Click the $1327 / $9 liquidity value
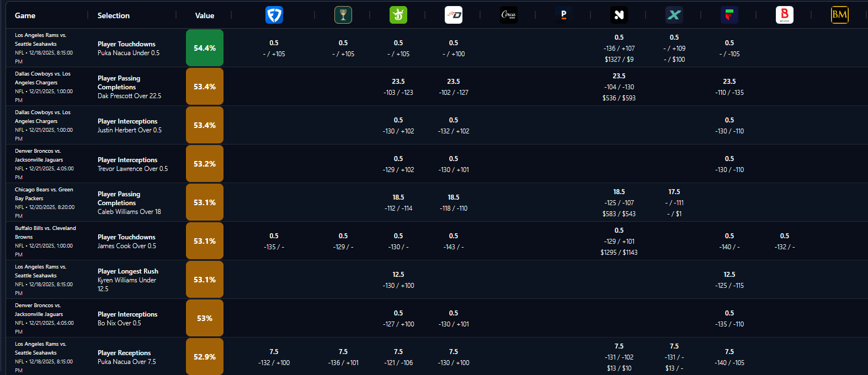This screenshot has width=868, height=375. 619,60
